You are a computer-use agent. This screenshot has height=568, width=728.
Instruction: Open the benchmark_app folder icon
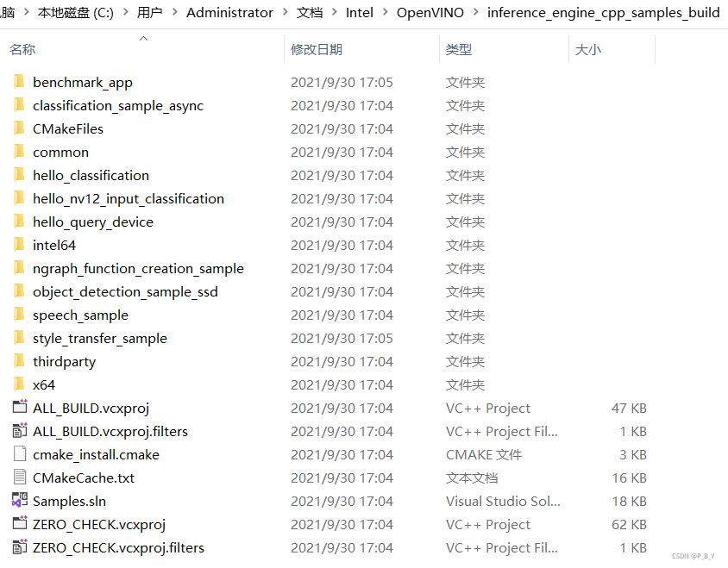pyautogui.click(x=19, y=82)
